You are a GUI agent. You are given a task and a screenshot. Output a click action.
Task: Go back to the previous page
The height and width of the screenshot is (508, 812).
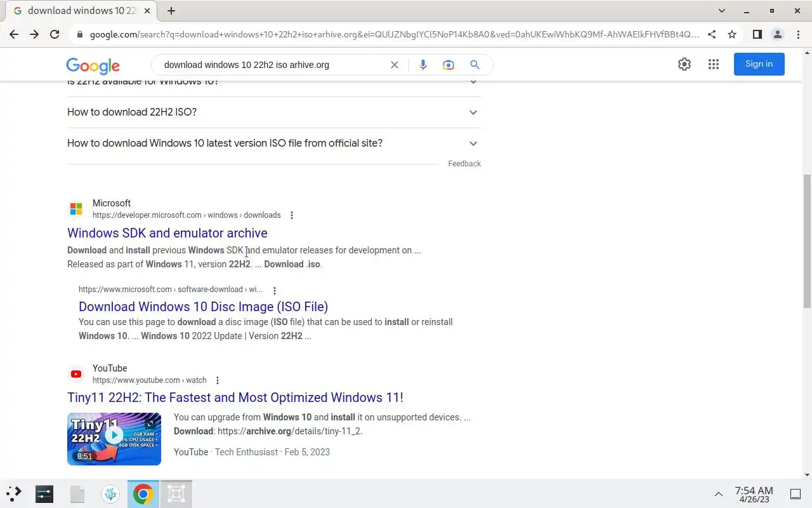point(14,35)
